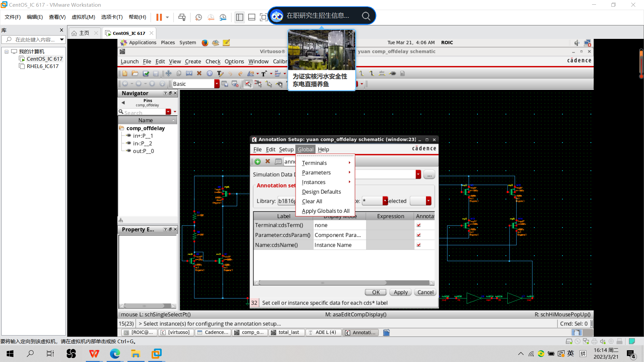Image resolution: width=644 pixels, height=362 pixels.
Task: Open the Basic workspace dropdown
Action: coord(217,84)
